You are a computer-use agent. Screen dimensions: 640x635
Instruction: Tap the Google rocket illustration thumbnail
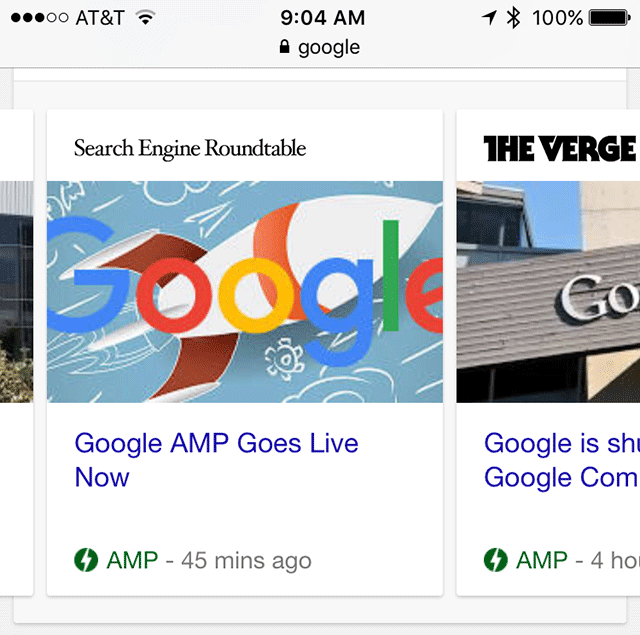244,291
